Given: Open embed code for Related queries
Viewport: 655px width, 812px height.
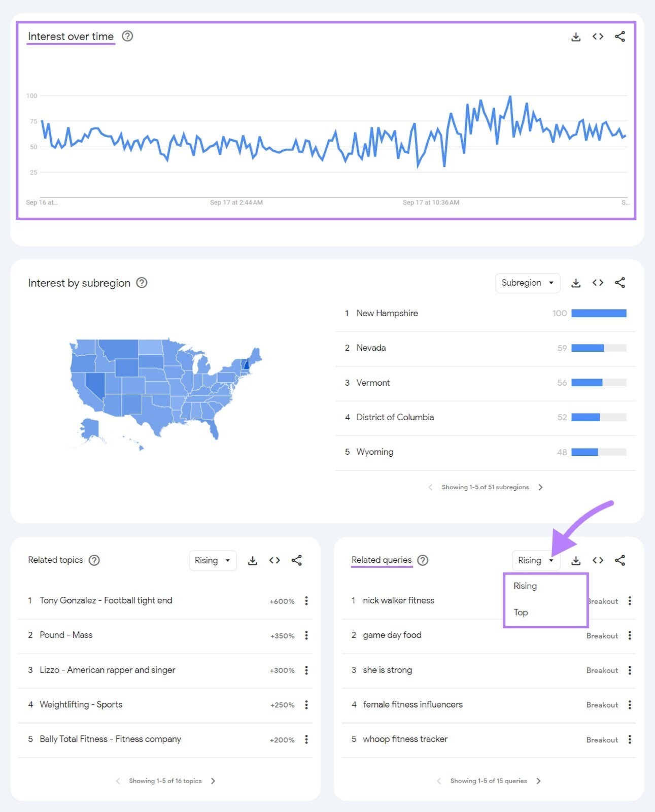Looking at the screenshot, I should coord(598,560).
